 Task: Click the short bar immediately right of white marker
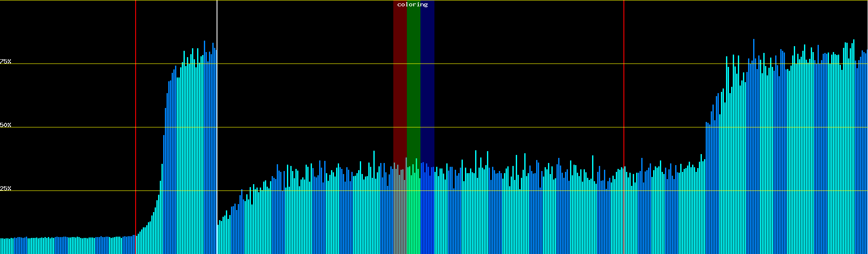[x=218, y=239]
